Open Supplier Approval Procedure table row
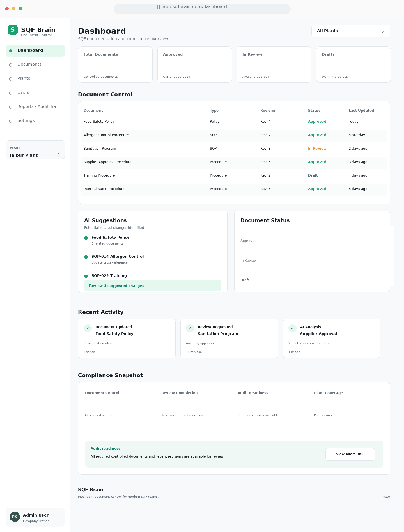This screenshot has height=532, width=404. (234, 162)
